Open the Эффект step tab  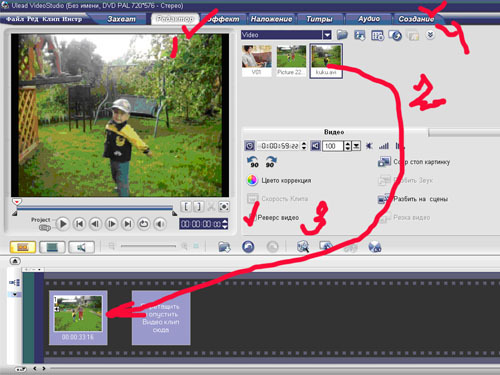pos(223,19)
